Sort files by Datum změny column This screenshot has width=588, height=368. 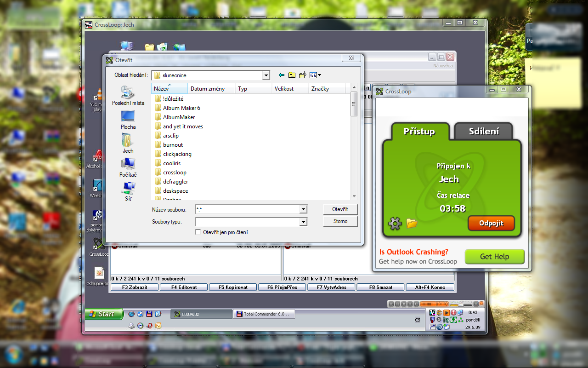click(211, 89)
